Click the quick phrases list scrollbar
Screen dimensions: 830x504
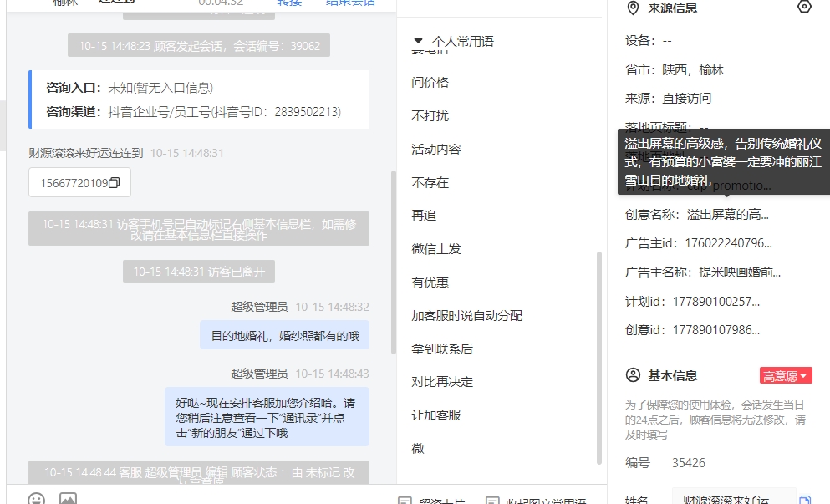[598, 358]
